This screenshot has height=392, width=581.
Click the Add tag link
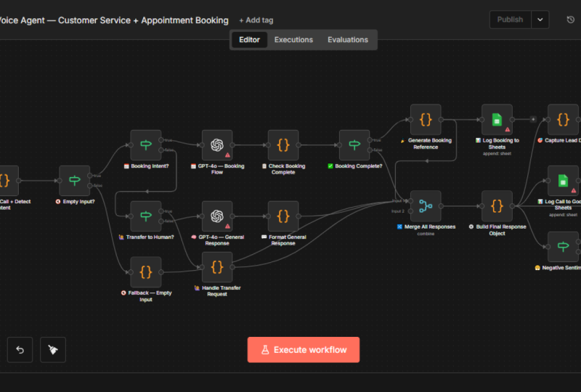[x=256, y=20]
